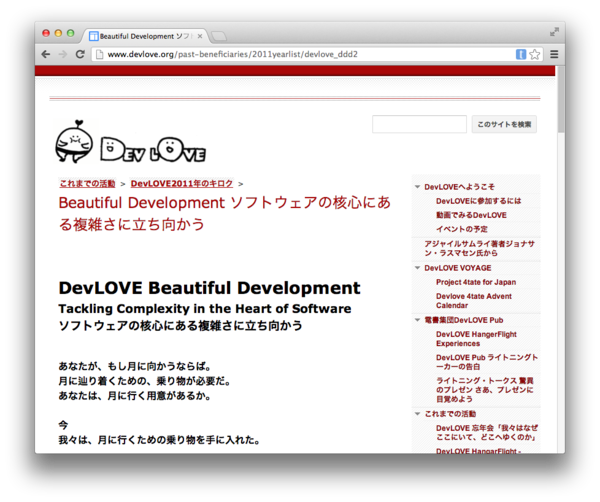Collapse the DevLOVE VOYAGE section triangle
Image resolution: width=600 pixels, height=502 pixels.
tap(417, 267)
